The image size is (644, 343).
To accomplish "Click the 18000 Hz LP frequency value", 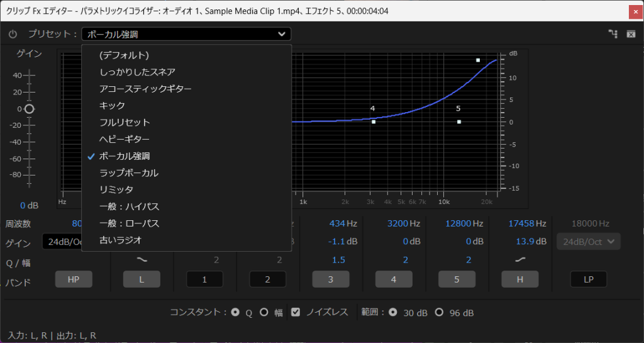I will click(590, 223).
